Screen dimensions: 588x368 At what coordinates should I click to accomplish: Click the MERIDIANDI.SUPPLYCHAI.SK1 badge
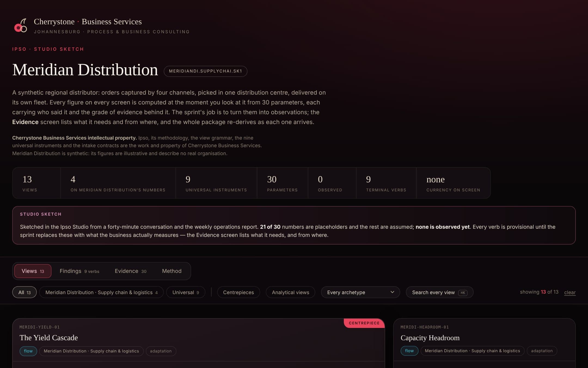coord(206,71)
